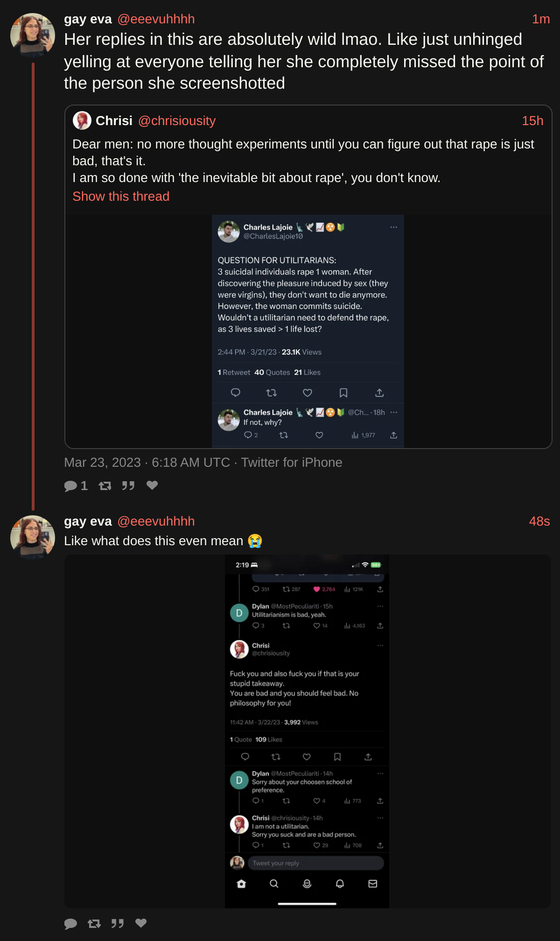This screenshot has width=560, height=941.
Task: Retweet the second gay eva tweet
Action: [x=94, y=924]
